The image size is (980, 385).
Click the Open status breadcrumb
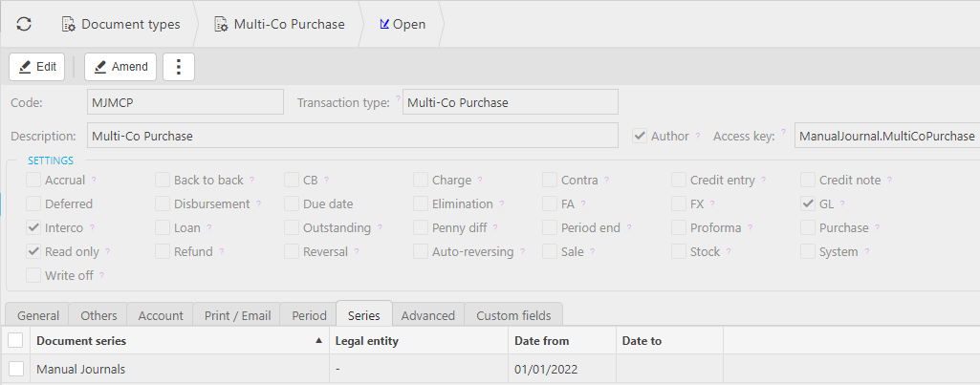pos(403,24)
